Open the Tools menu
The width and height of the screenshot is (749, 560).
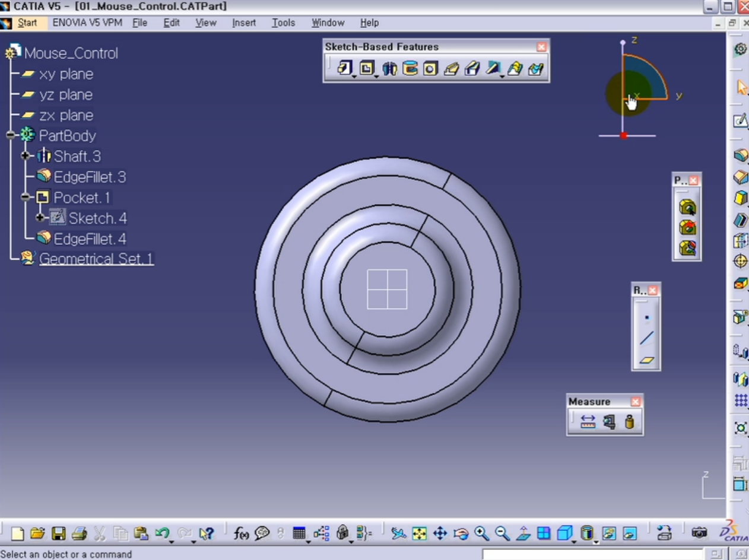[283, 23]
